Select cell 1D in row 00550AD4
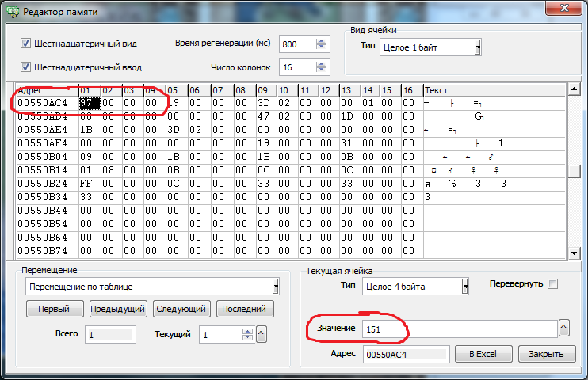Viewport: 588px width, 380px height. pyautogui.click(x=350, y=116)
